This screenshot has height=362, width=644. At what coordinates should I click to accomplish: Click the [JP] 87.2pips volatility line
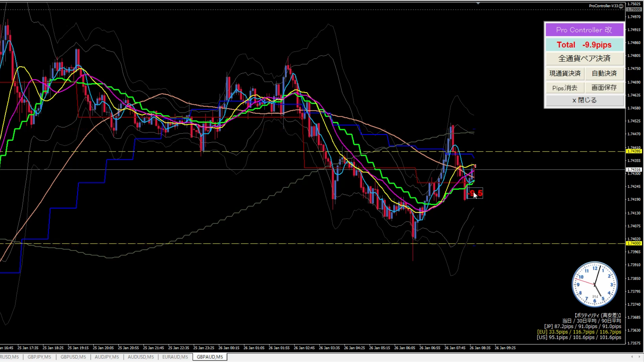pyautogui.click(x=583, y=326)
